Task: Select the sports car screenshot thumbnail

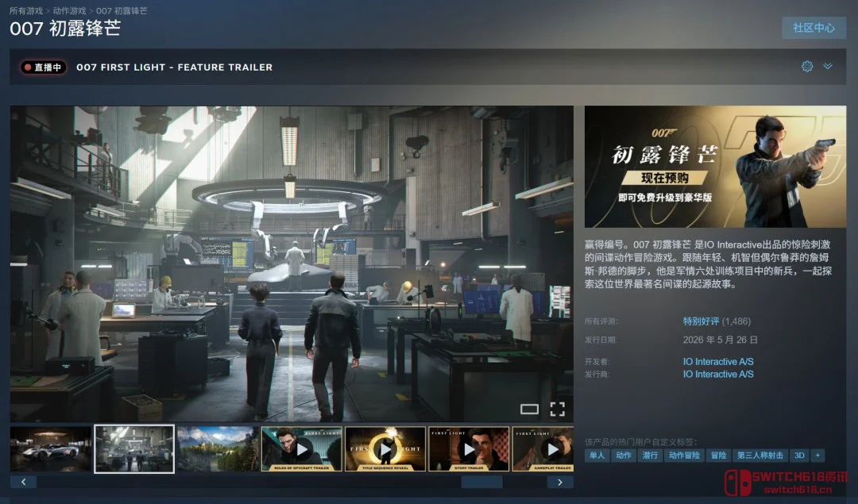Action: 50,448
